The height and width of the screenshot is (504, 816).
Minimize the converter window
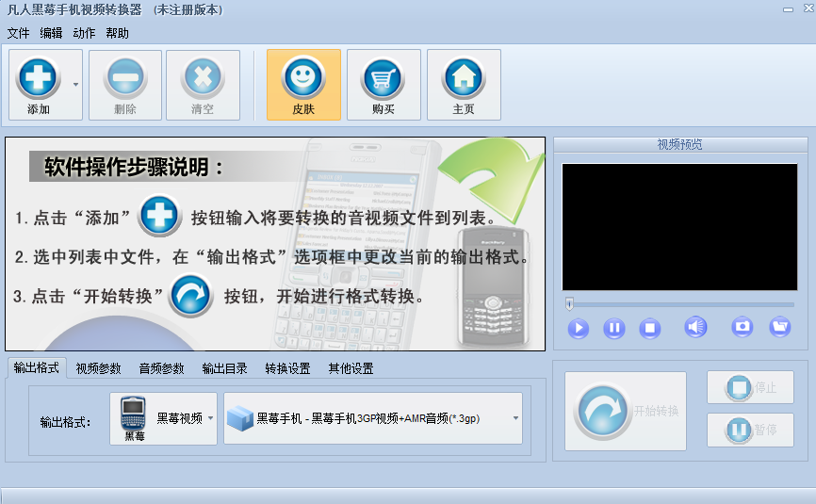pos(789,9)
